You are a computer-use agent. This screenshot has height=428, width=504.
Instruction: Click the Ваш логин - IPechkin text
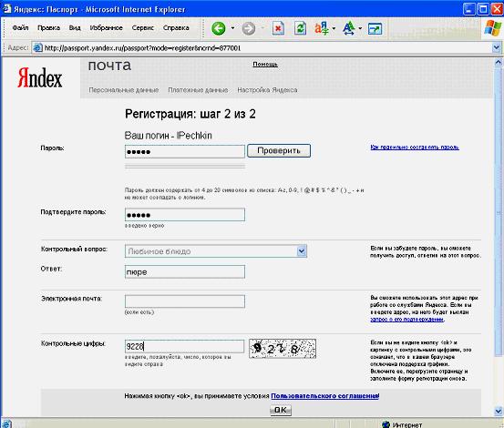[x=168, y=136]
